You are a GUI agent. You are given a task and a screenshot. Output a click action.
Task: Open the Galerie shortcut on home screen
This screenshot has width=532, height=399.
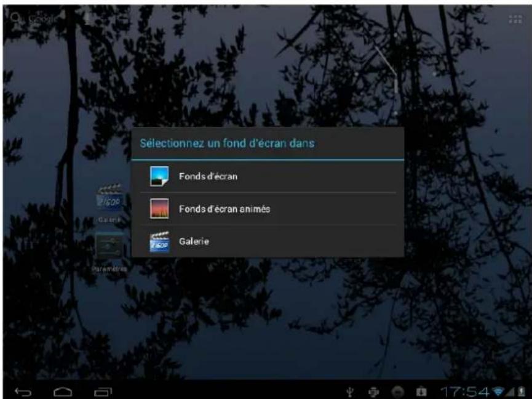[109, 201]
